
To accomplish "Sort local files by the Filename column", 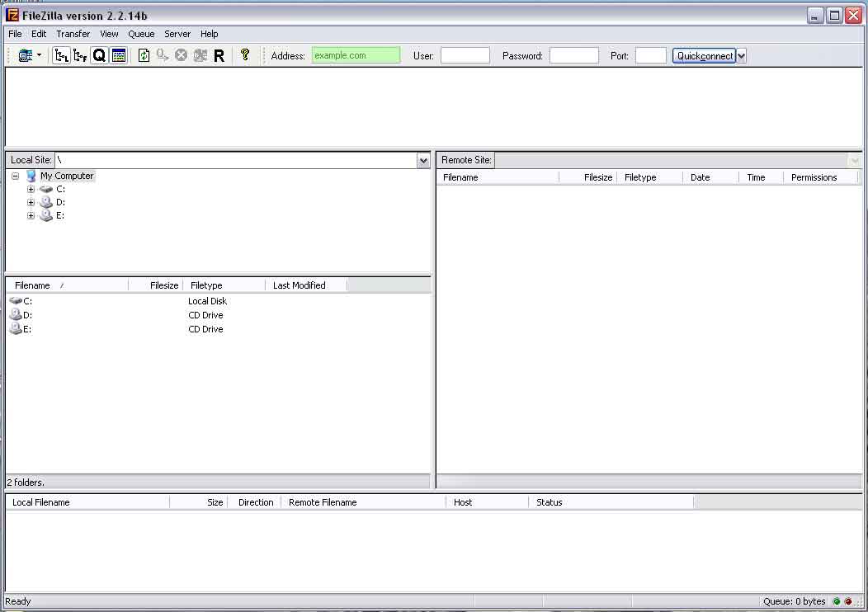I will click(x=67, y=285).
